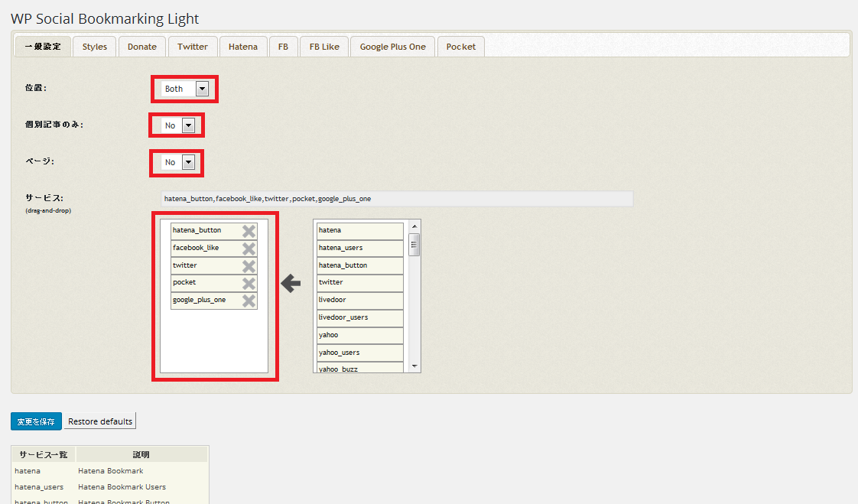This screenshot has width=858, height=504.
Task: Remove facebook_like with its X icon
Action: tap(249, 249)
